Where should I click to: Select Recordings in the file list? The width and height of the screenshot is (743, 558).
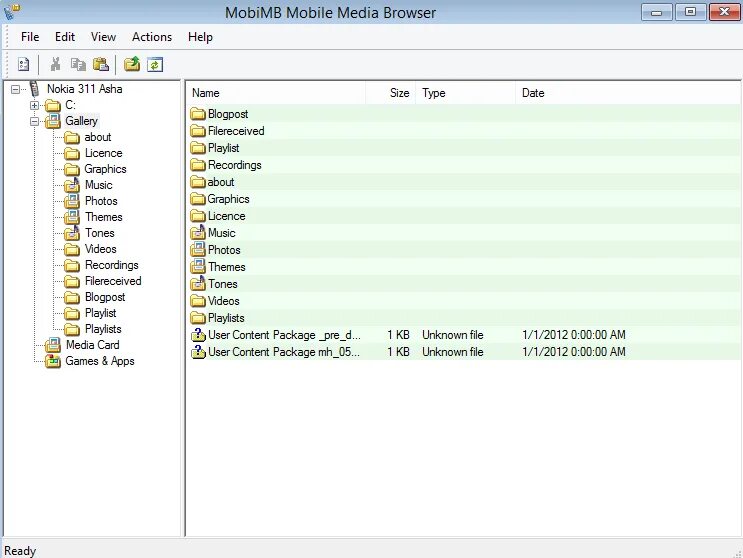235,165
